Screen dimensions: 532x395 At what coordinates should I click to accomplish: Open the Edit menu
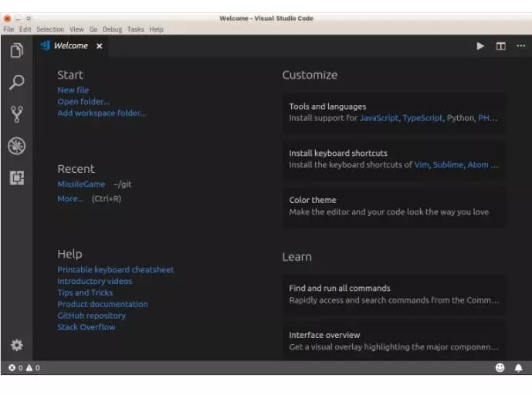pyautogui.click(x=25, y=29)
